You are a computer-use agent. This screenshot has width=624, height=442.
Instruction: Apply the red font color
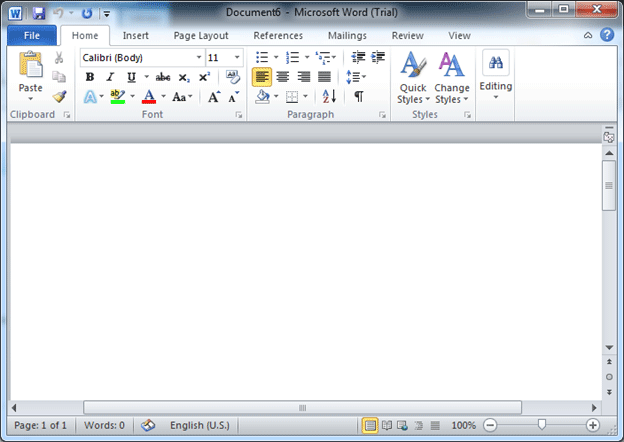click(x=149, y=97)
